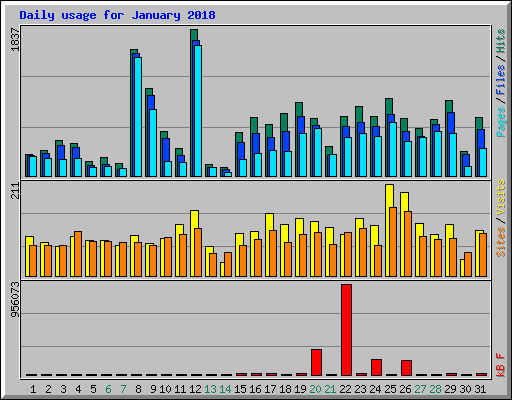Screen dimensions: 512x400
Task: Click the day label "19" on the x-axis
Action: click(300, 389)
